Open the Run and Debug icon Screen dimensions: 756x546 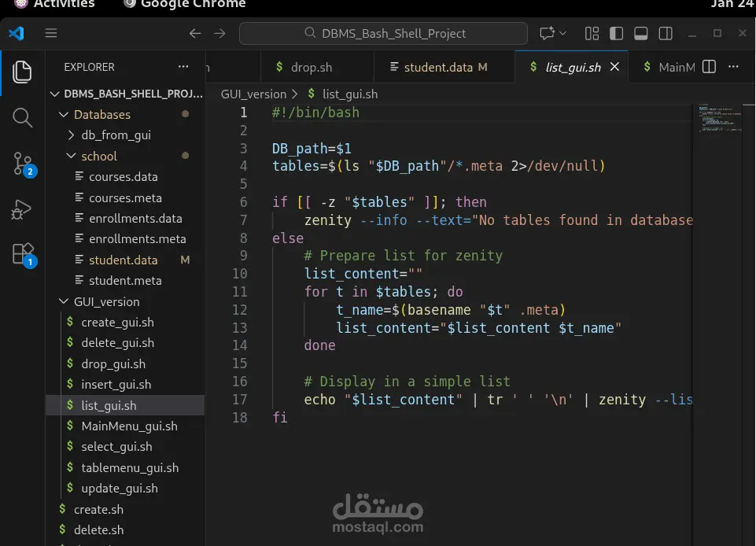(x=22, y=209)
